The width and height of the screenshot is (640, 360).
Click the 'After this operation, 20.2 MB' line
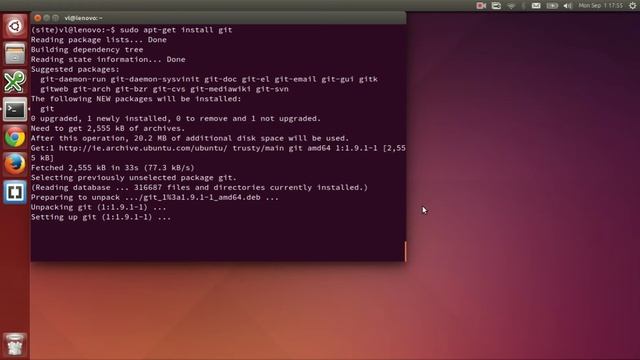point(190,138)
